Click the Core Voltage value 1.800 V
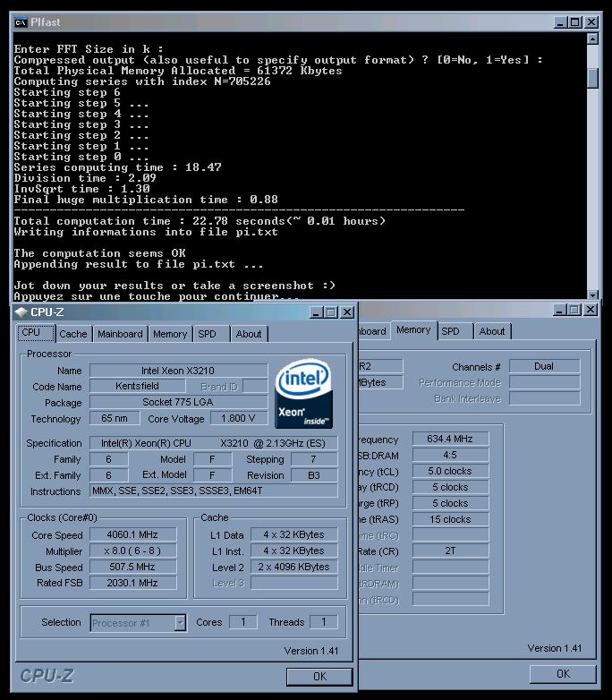Screen dimensions: 612x700 (x=238, y=418)
